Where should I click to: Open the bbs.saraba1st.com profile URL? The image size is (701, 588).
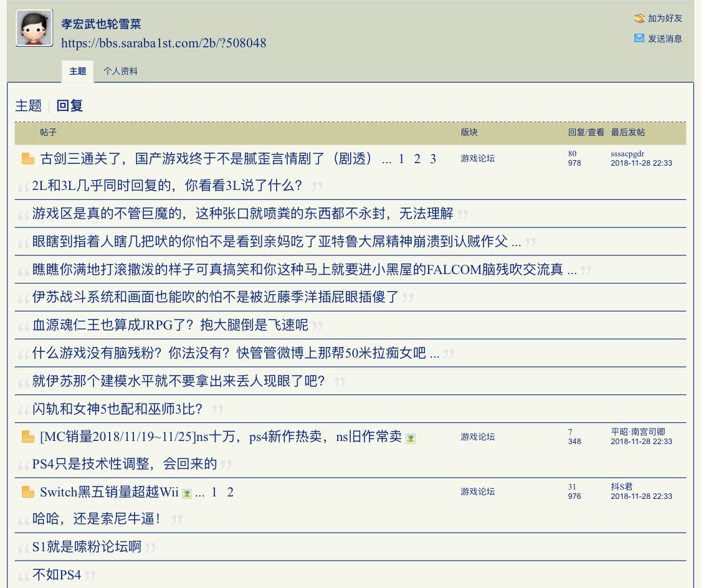click(x=164, y=43)
